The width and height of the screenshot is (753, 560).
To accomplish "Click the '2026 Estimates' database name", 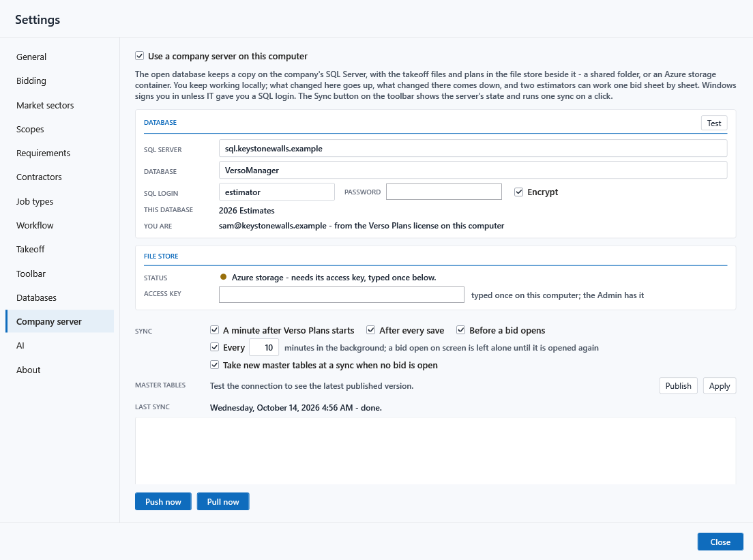I will click(247, 211).
